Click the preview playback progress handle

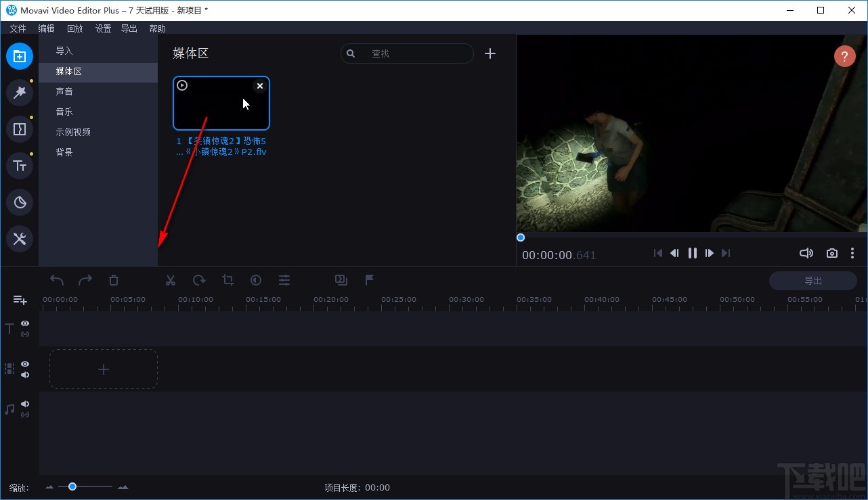(521, 237)
